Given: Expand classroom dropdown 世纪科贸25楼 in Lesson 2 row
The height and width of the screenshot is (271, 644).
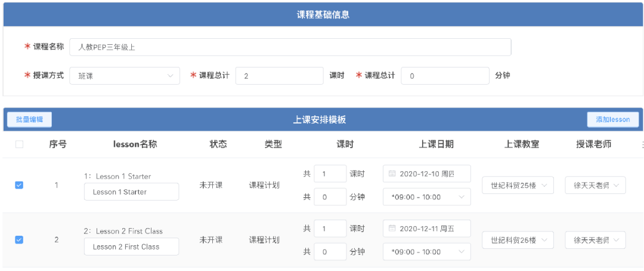Looking at the screenshot, I should tap(518, 240).
